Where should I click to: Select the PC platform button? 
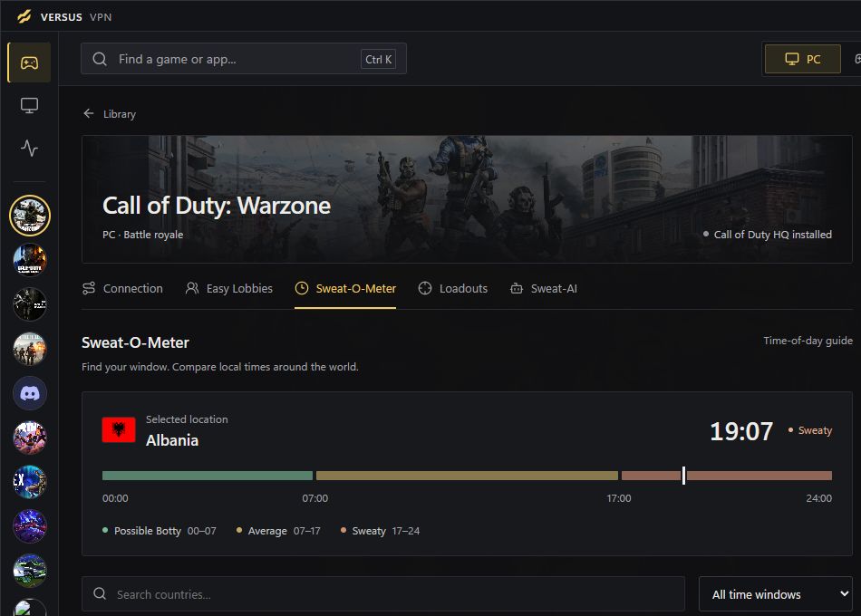point(802,59)
